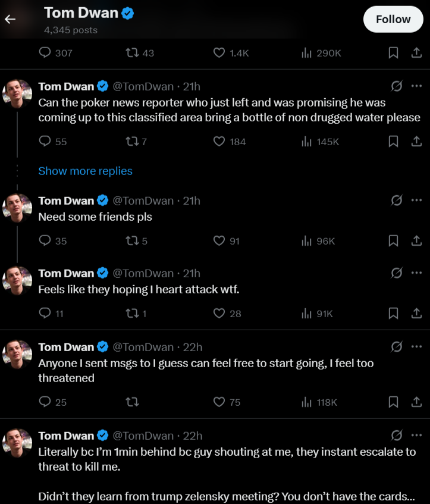
Task: Open the 21h timestamp on "heart attack" tweet
Action: pos(192,273)
